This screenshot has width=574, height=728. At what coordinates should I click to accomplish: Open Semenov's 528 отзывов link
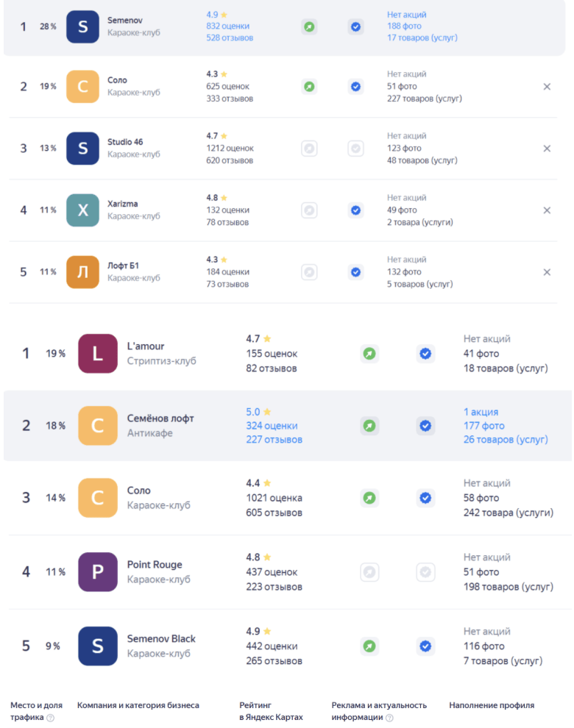pyautogui.click(x=230, y=38)
